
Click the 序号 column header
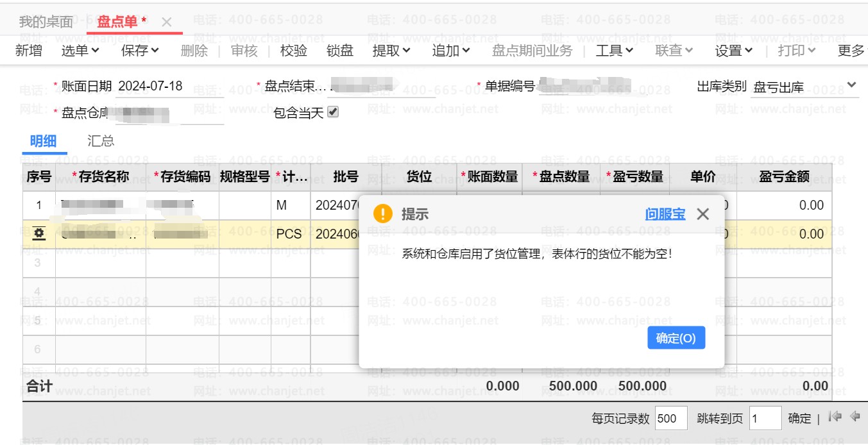tap(39, 176)
